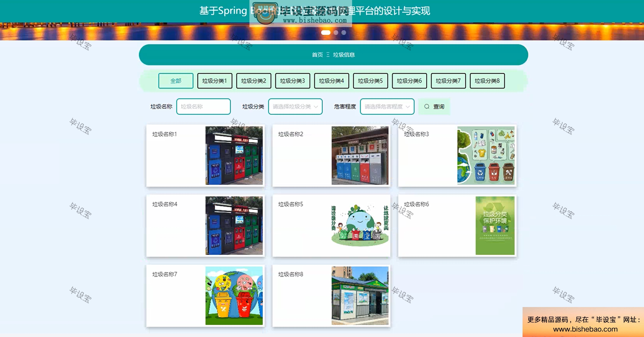
Task: Open the 垃圾名称3 card thumbnail
Action: tap(486, 156)
